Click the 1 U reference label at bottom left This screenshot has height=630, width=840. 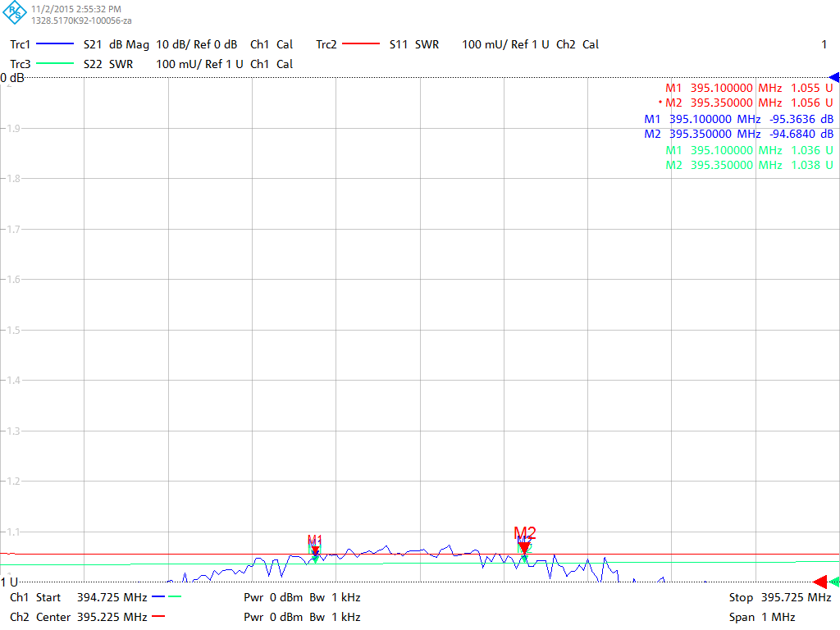[x=9, y=582]
